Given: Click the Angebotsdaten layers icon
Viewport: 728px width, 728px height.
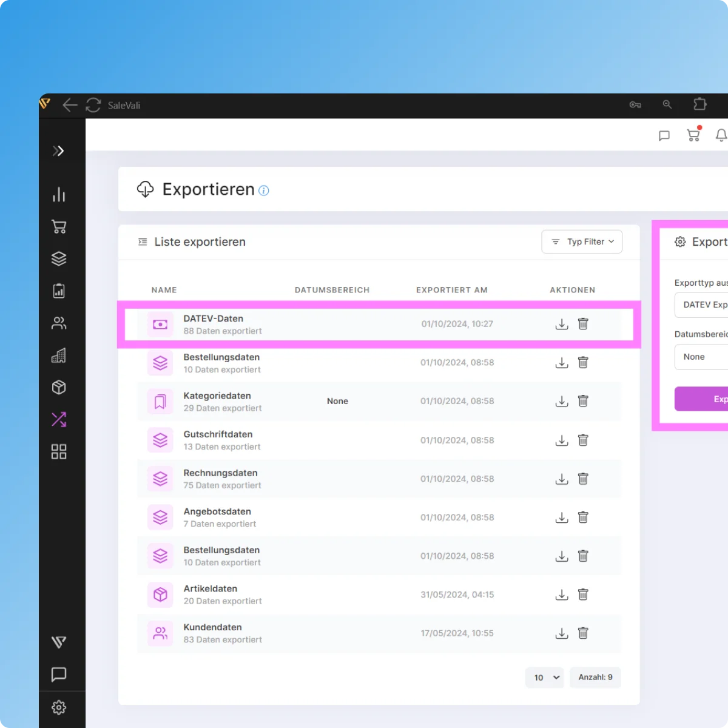Looking at the screenshot, I should (160, 517).
